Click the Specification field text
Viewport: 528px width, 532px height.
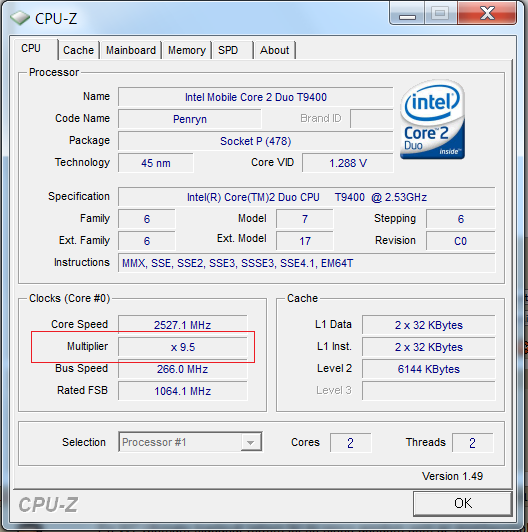307,197
